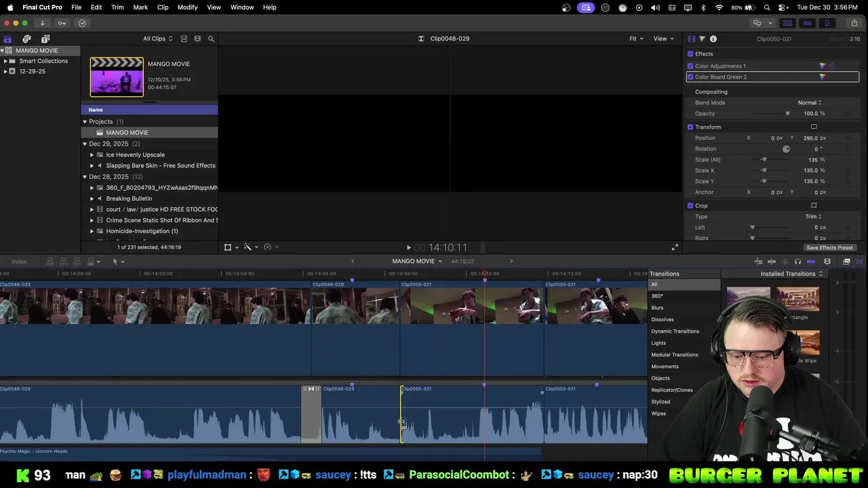Open the titles and generators sidebar
The image size is (868, 488).
click(x=45, y=39)
